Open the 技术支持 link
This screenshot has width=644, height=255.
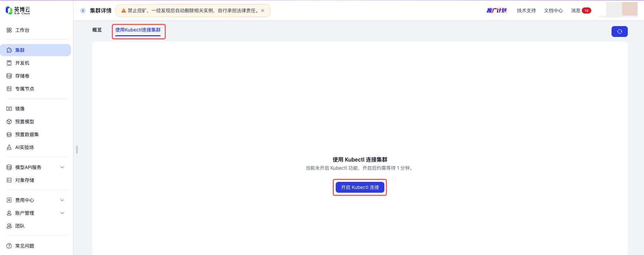point(526,10)
